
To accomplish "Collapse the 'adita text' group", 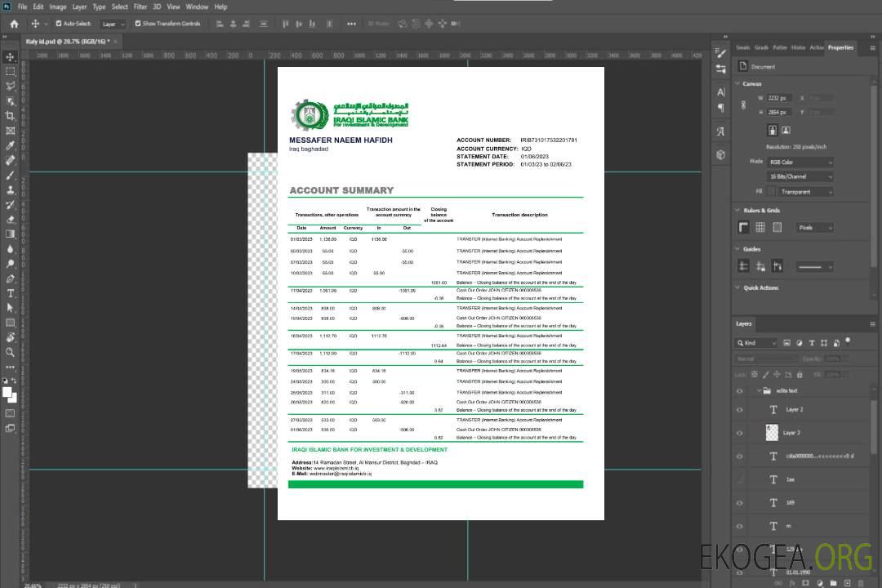I will click(x=759, y=390).
